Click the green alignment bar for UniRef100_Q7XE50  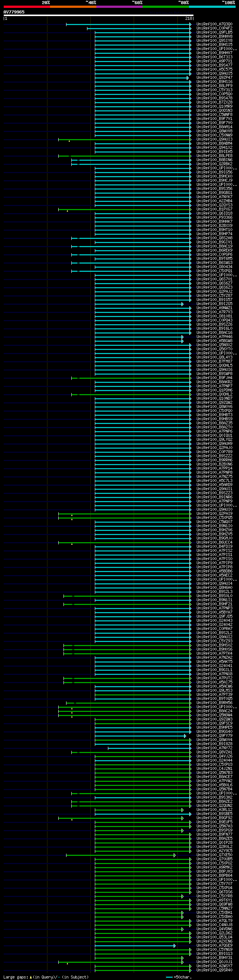121,855
